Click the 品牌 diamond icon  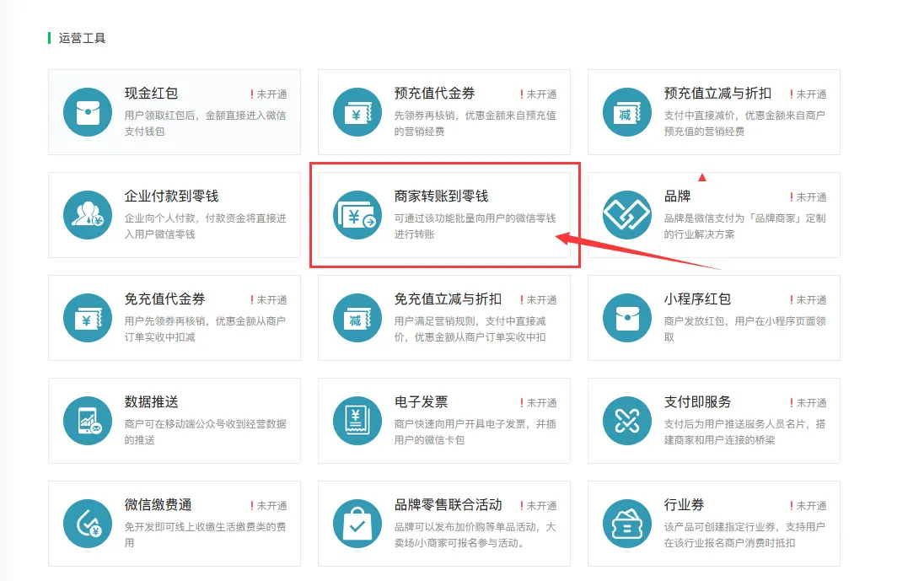[x=627, y=215]
